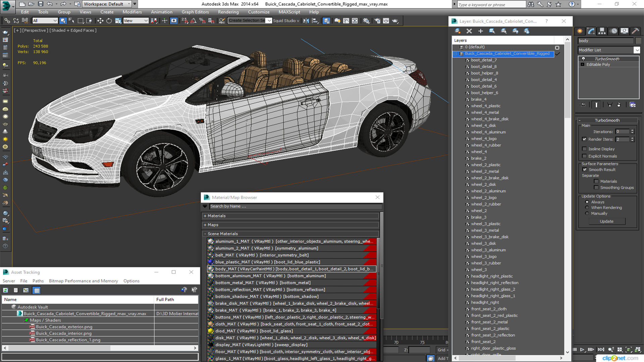Image resolution: width=644 pixels, height=362 pixels.
Task: Switch to the Hierarchy command panel
Action: 602,31
